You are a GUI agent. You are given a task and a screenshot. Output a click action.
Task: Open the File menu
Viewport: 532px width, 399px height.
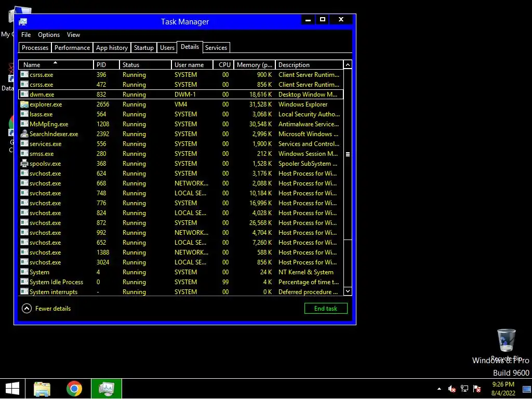(26, 35)
